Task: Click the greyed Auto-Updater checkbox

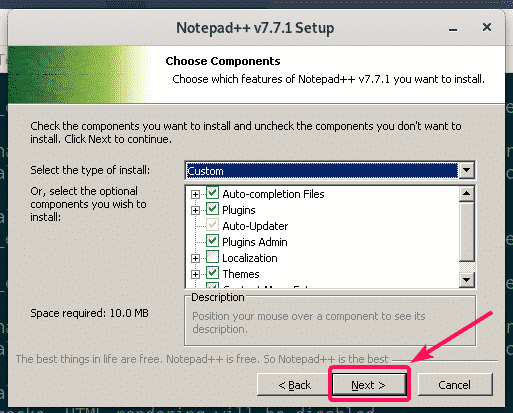Action: click(212, 225)
